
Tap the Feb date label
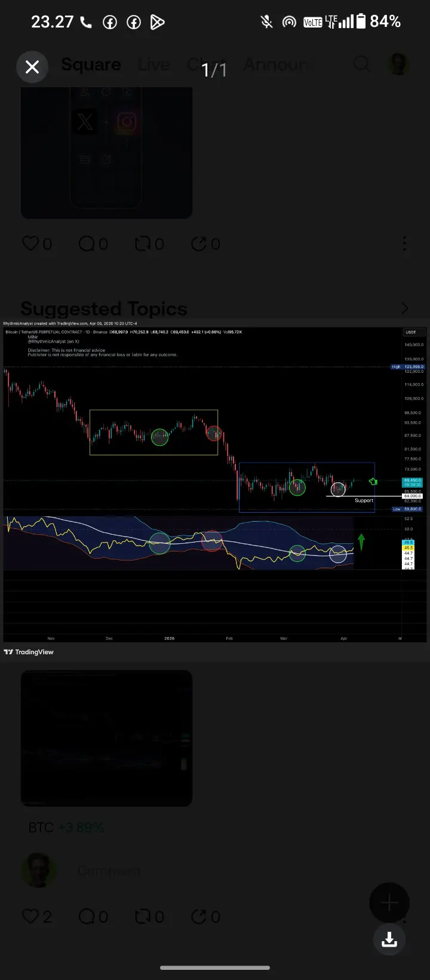[229, 638]
